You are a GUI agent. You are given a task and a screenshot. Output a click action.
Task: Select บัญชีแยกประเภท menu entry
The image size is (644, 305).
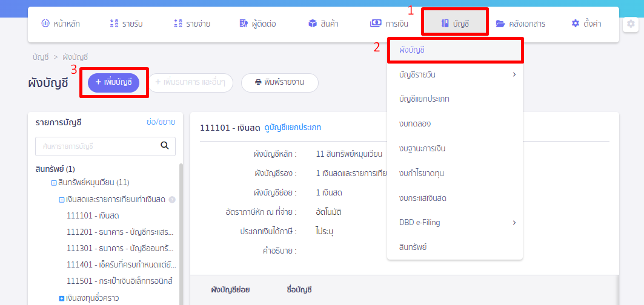455,99
